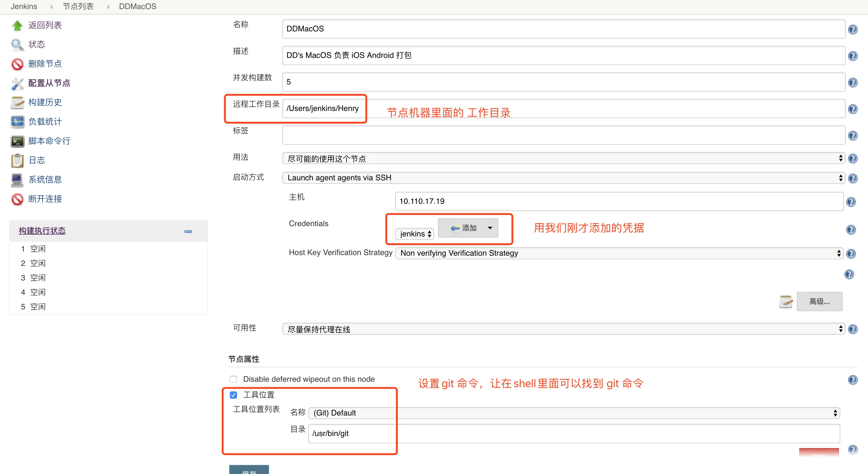Open load statistics monitor icon
The image size is (868, 474).
pos(17,122)
